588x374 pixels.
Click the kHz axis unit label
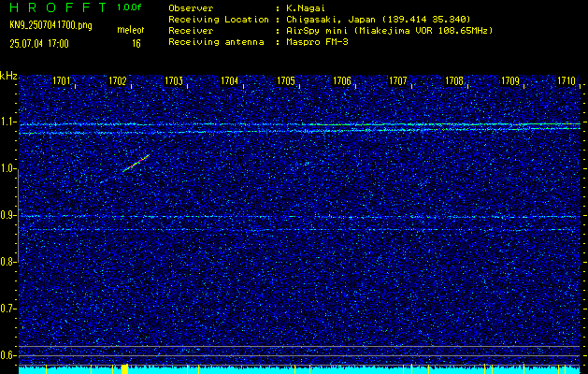pos(8,76)
